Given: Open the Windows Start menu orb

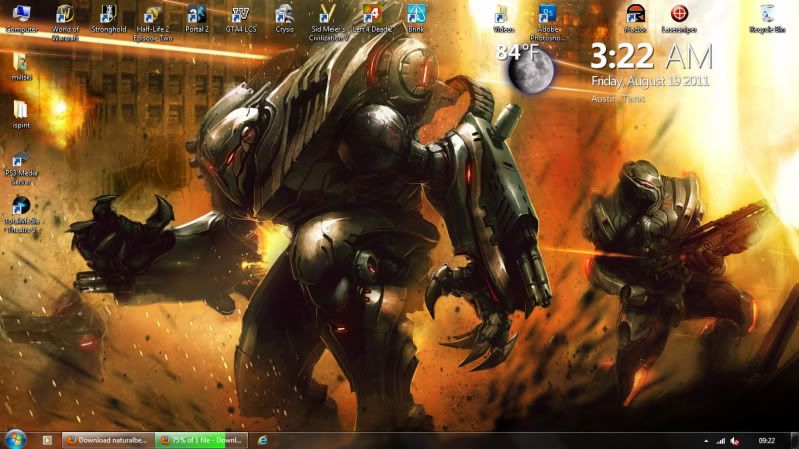Looking at the screenshot, I should 15,439.
